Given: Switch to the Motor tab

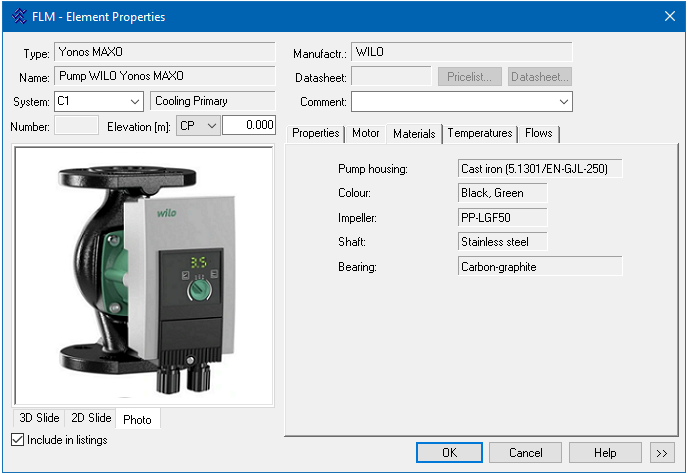Looking at the screenshot, I should click(366, 134).
